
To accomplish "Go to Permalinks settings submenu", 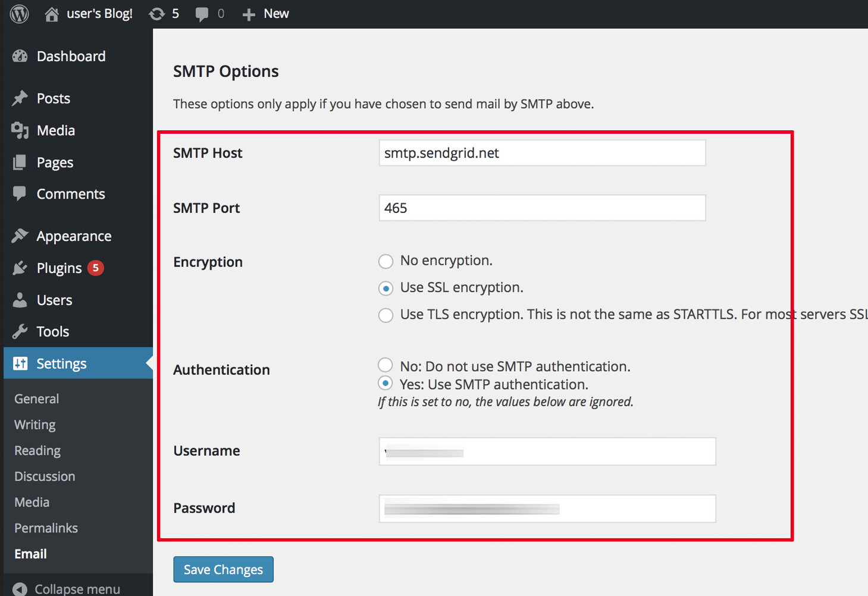I will (x=46, y=528).
